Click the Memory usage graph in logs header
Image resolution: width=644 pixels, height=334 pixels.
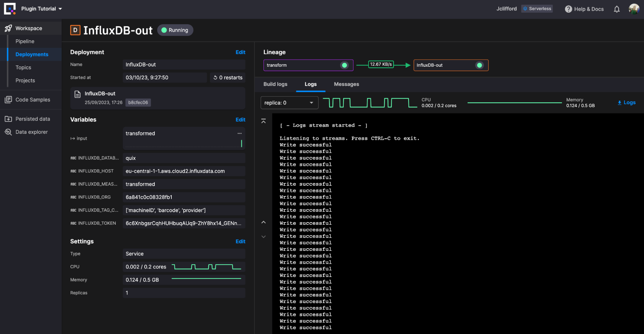pos(514,103)
